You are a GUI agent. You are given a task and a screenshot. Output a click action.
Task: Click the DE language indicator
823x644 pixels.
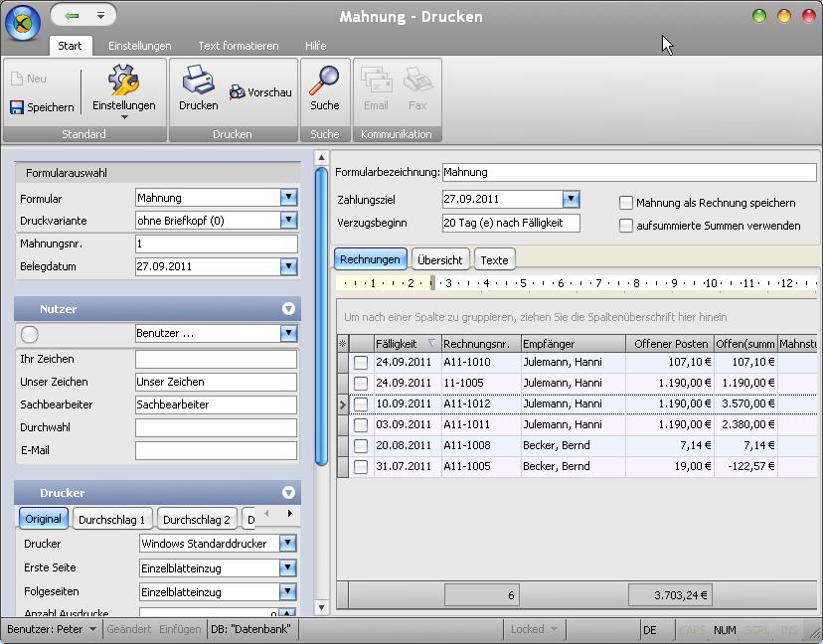coord(650,630)
